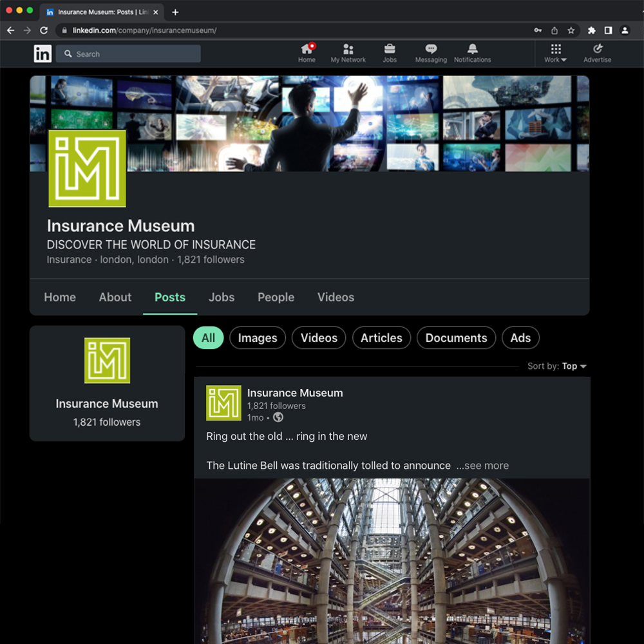Click the Advertise icon

(x=597, y=50)
